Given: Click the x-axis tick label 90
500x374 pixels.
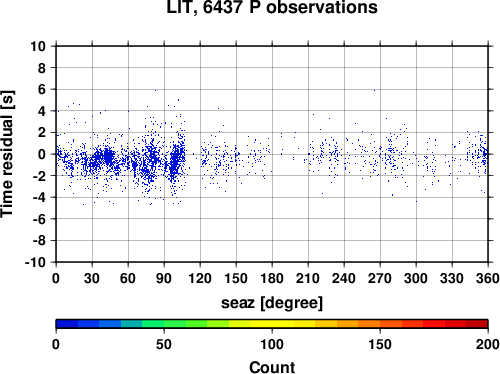Looking at the screenshot, I should (164, 278).
